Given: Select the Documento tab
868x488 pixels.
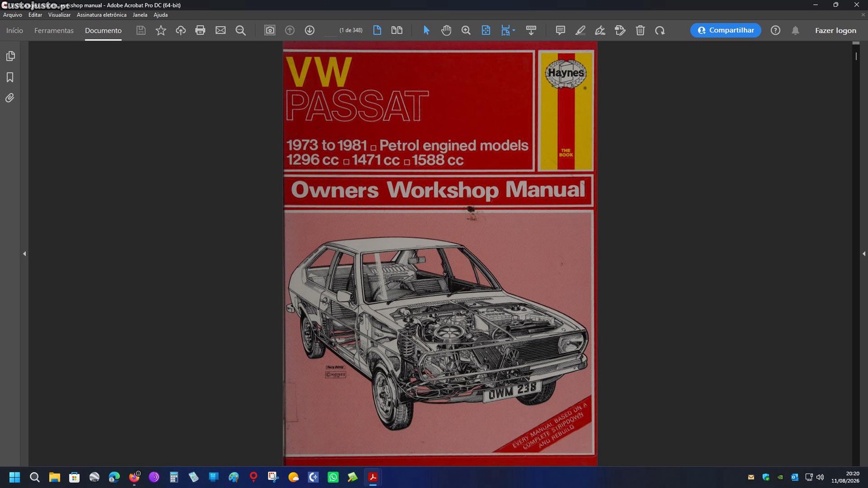Looking at the screenshot, I should point(103,31).
